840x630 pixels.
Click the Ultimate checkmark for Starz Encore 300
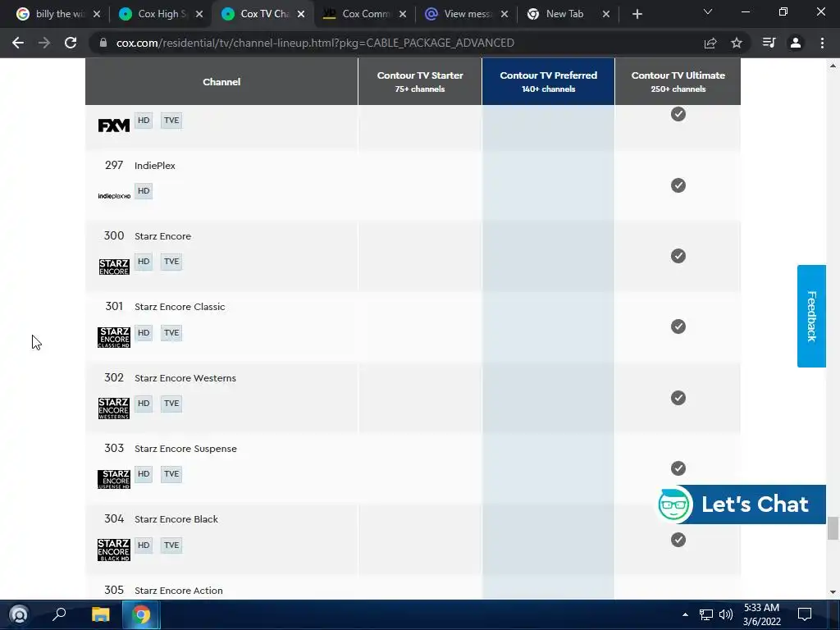tap(678, 256)
